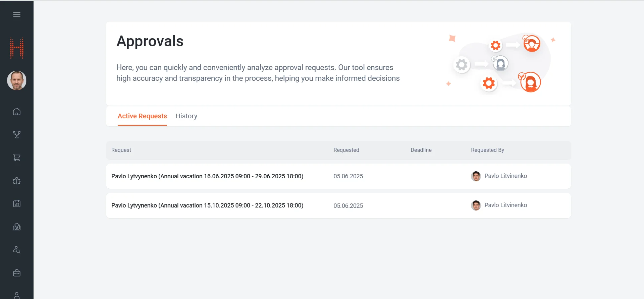Open the trophy achievements icon

(17, 134)
